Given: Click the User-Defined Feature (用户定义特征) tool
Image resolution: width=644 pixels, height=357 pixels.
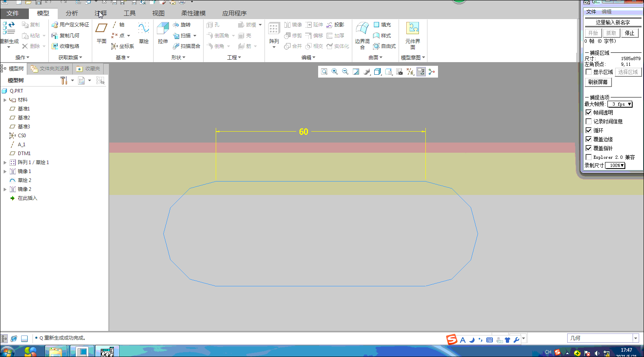Looking at the screenshot, I should [x=70, y=25].
